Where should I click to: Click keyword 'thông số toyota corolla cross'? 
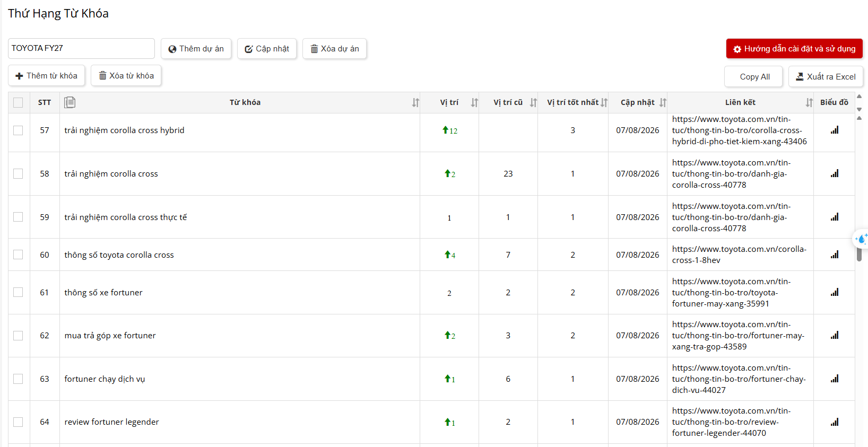coord(119,255)
